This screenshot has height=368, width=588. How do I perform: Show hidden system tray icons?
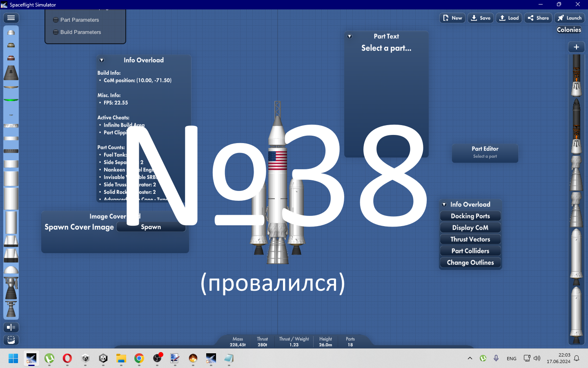(x=470, y=358)
